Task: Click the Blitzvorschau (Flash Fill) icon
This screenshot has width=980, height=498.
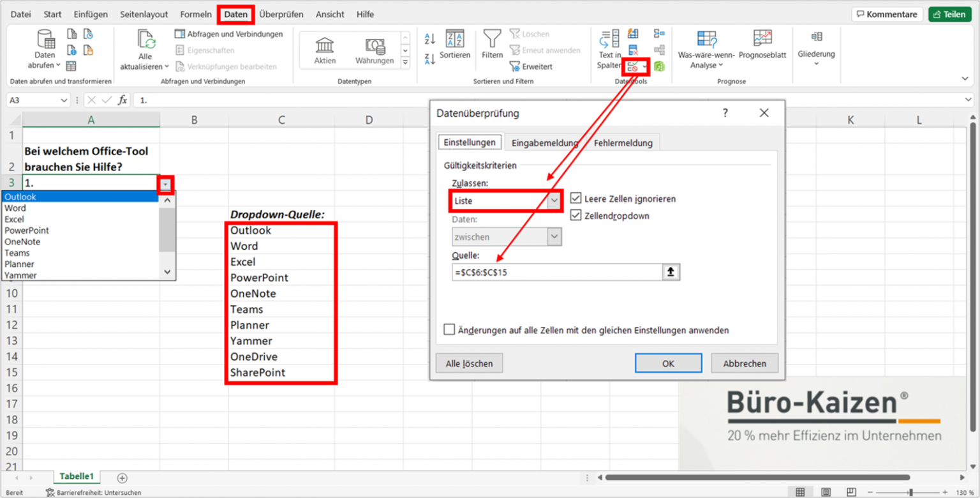Action: click(632, 33)
